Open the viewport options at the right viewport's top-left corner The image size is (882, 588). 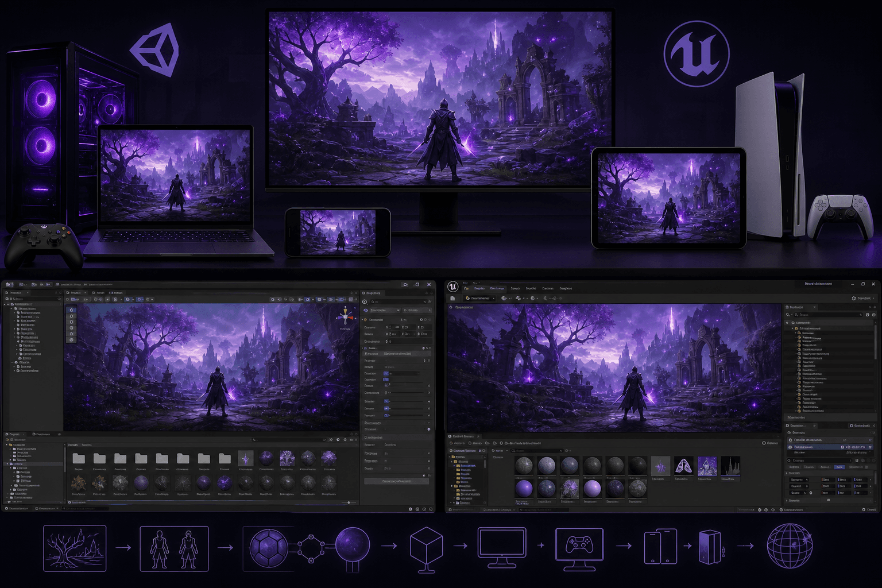(451, 307)
